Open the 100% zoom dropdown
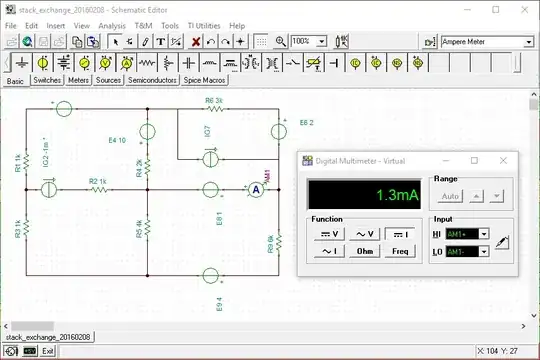 coord(322,42)
